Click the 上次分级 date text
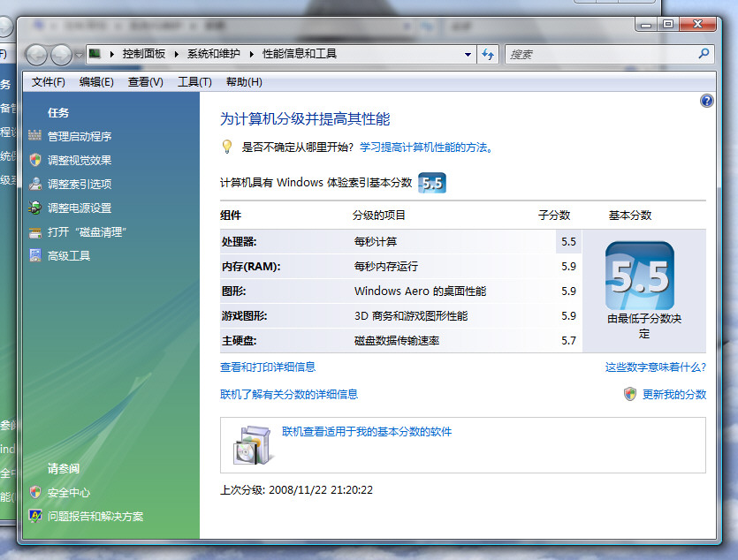This screenshot has width=738, height=560. 296,490
